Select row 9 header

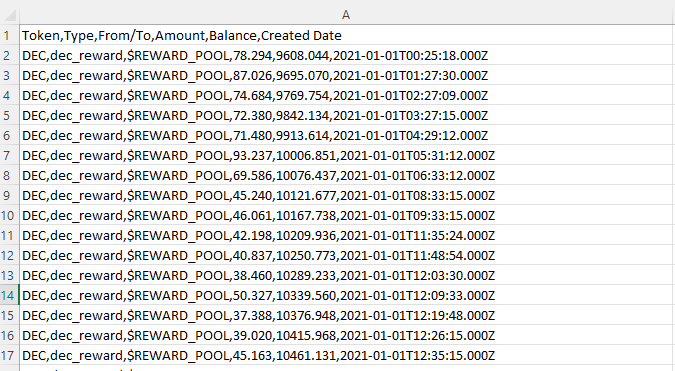click(9, 195)
